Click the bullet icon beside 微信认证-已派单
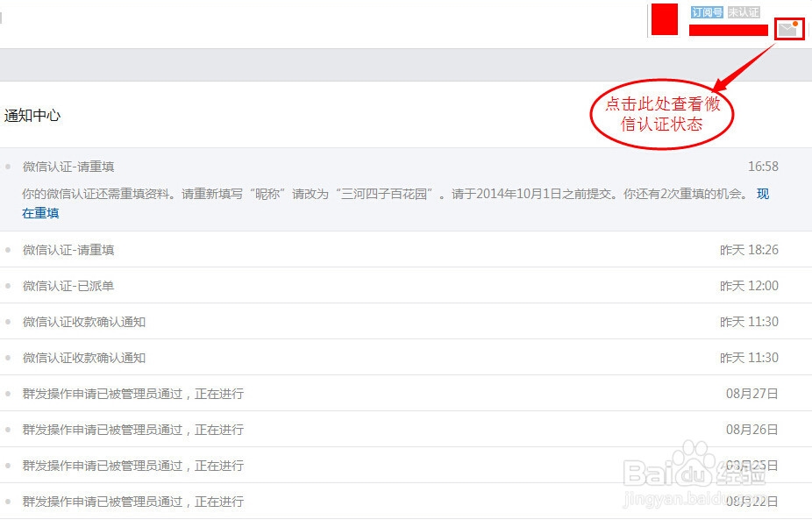The height and width of the screenshot is (527, 812). click(9, 286)
